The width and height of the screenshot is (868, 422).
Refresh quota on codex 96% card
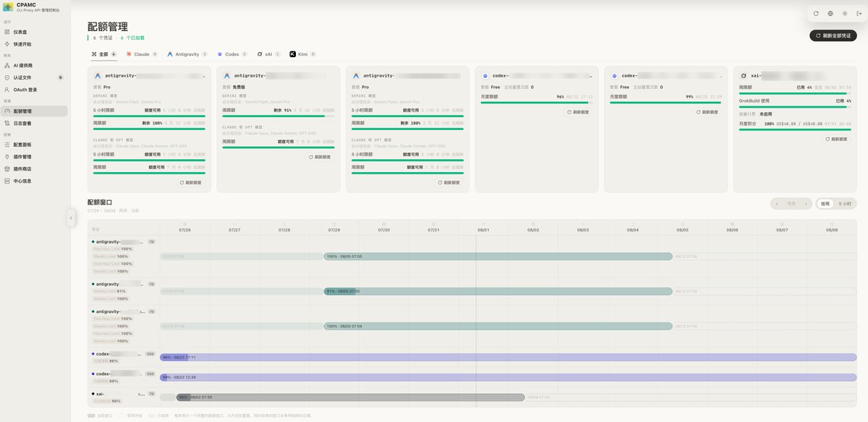(x=579, y=112)
